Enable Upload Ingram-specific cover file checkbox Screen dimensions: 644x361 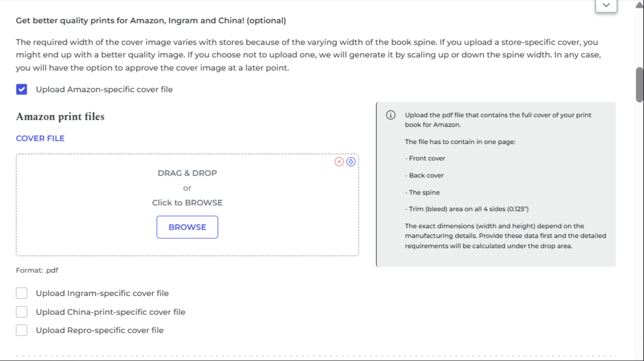(22, 293)
